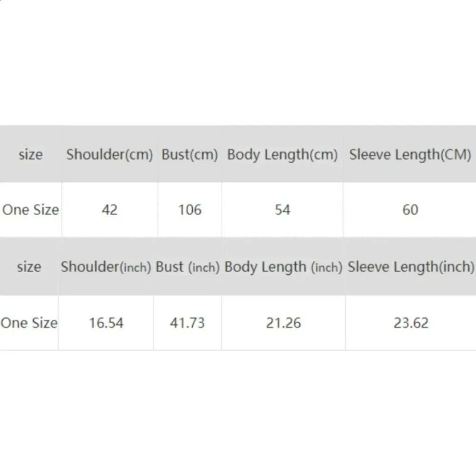
Task: Click the Bust (inch) column header
Action: click(x=188, y=267)
